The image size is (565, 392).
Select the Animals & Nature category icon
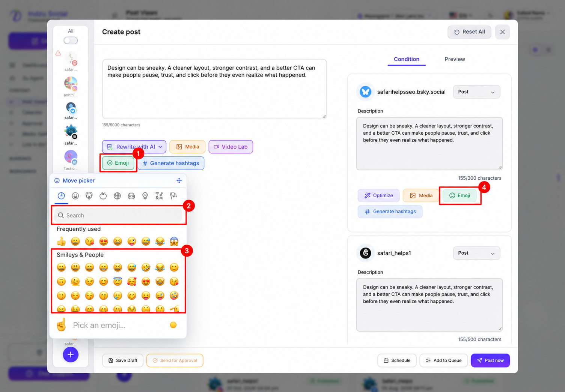89,196
